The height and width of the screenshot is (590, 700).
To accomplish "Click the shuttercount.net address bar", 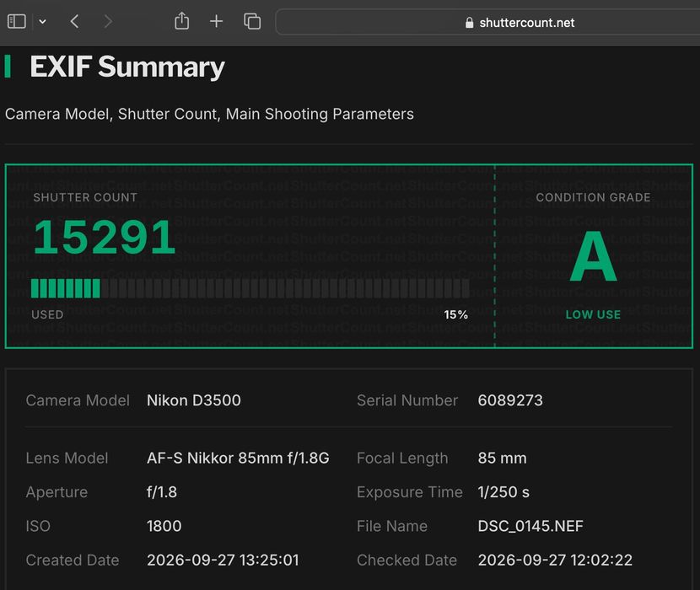I will coord(487,22).
